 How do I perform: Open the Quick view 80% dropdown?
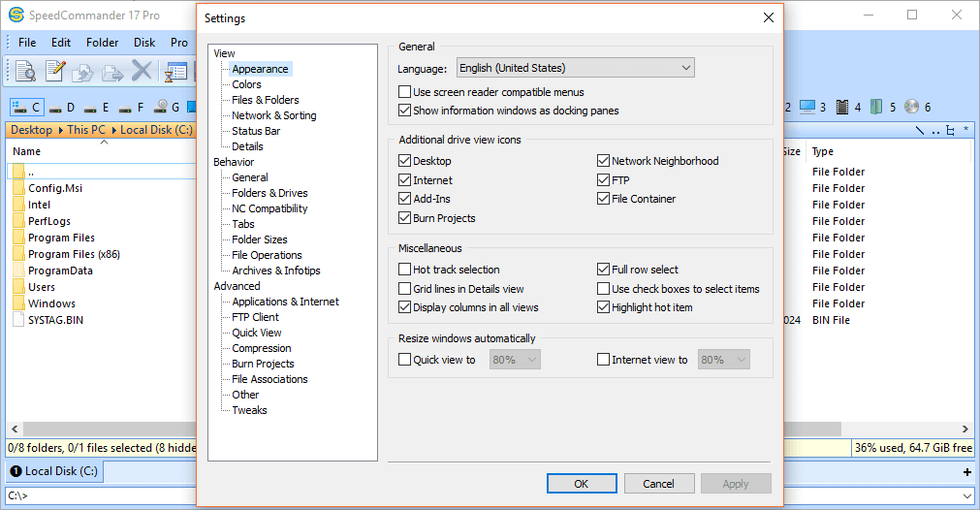[x=515, y=360]
